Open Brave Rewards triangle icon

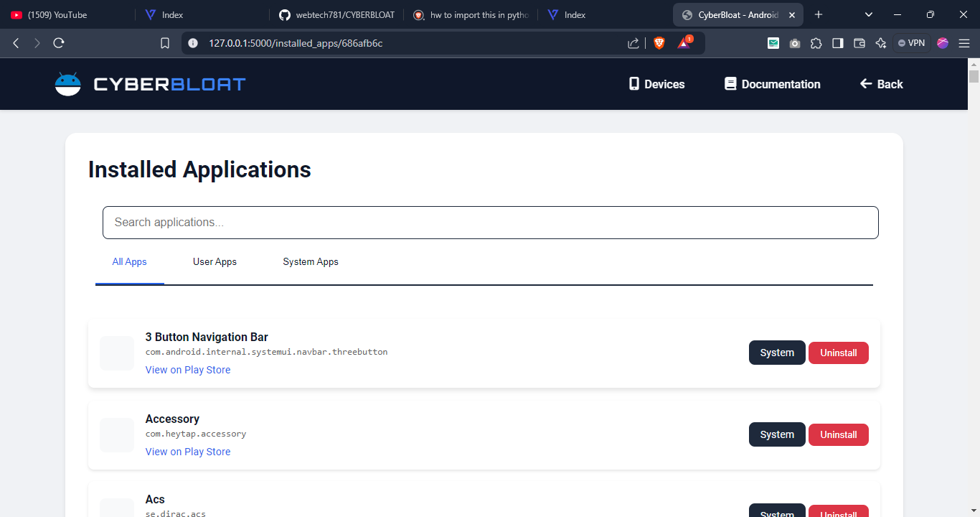[684, 43]
